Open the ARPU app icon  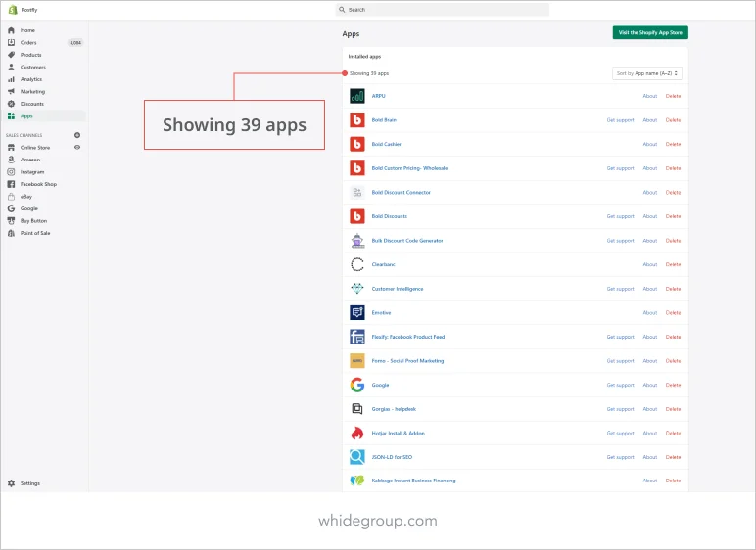click(356, 96)
